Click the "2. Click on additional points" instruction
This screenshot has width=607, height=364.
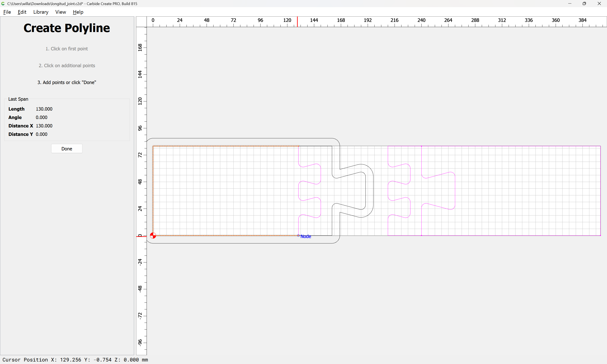(x=67, y=66)
